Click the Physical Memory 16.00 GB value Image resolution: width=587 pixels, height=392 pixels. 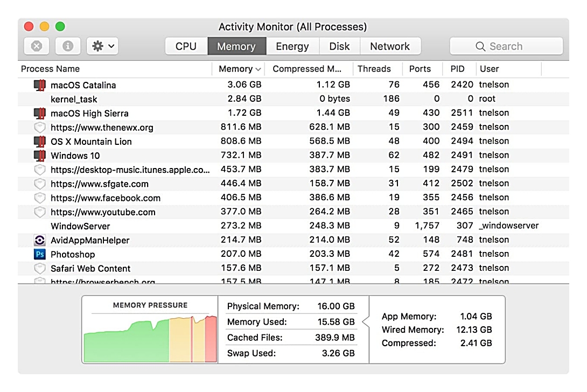point(336,306)
